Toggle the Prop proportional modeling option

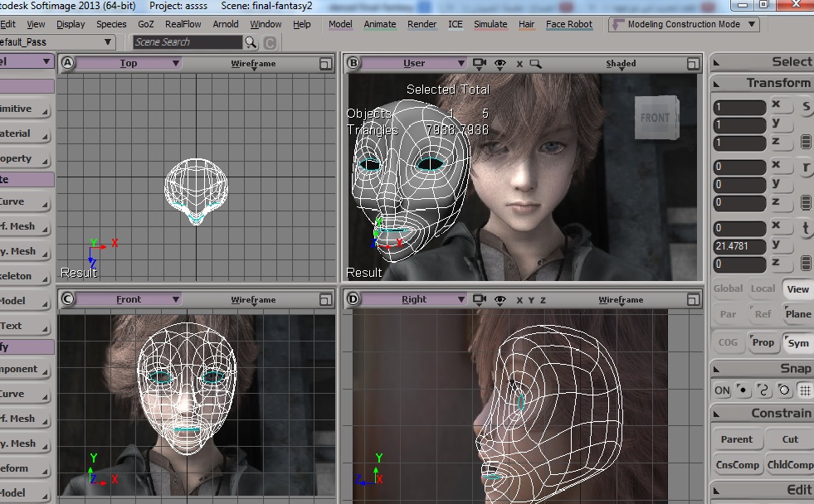click(x=763, y=342)
